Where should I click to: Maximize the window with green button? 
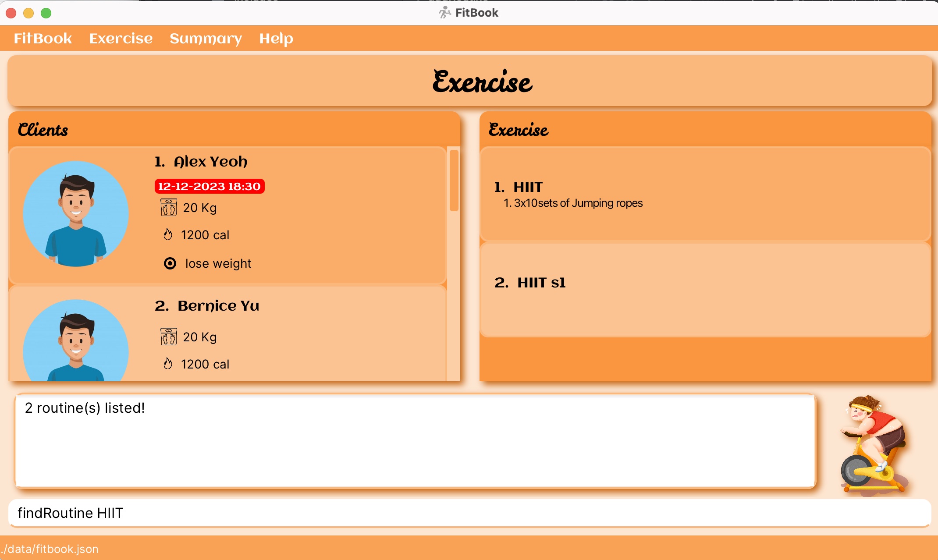[46, 13]
